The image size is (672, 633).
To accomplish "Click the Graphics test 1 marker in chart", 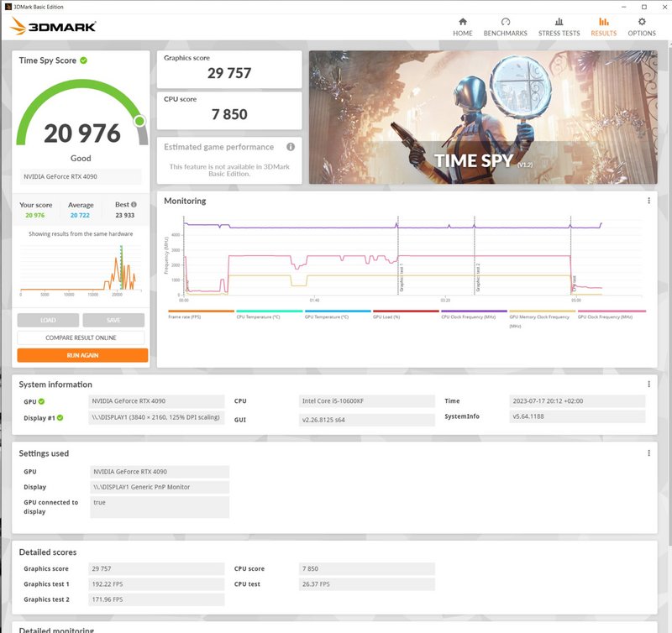I will 402,279.
